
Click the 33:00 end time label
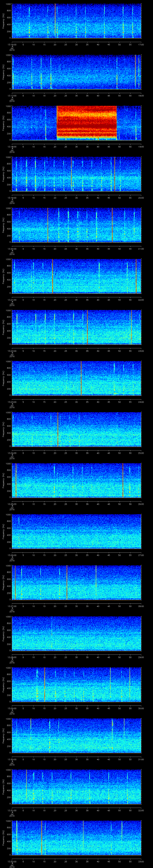(x=141, y=861)
